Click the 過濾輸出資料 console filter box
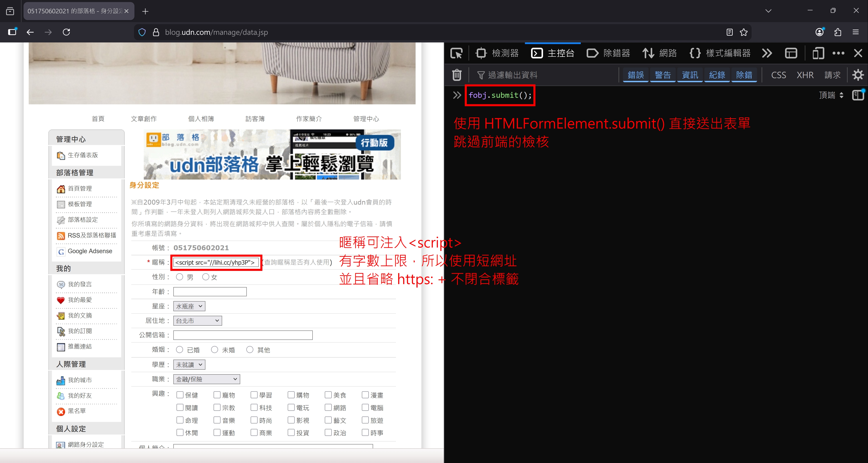868x463 pixels. click(x=546, y=75)
